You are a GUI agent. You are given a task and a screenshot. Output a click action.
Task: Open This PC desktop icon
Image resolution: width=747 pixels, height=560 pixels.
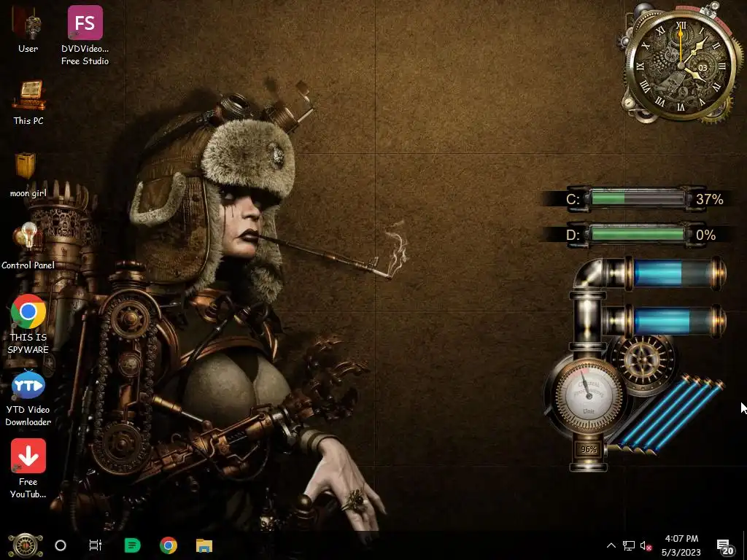(28, 102)
